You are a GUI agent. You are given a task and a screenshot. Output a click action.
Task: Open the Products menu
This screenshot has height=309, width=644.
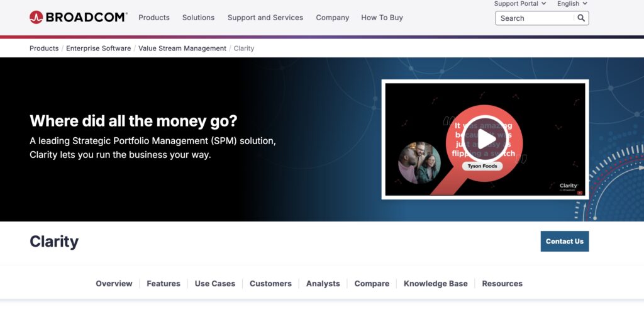point(154,18)
